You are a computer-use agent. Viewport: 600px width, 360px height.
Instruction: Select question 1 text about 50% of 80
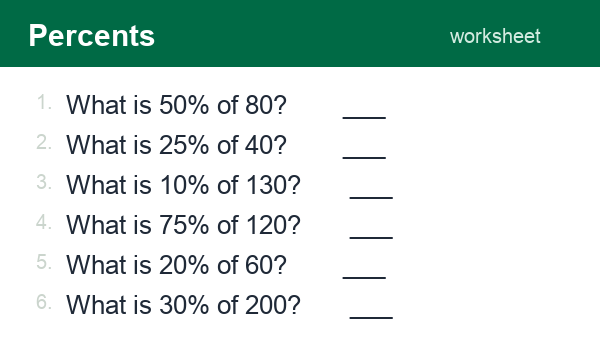coord(176,105)
